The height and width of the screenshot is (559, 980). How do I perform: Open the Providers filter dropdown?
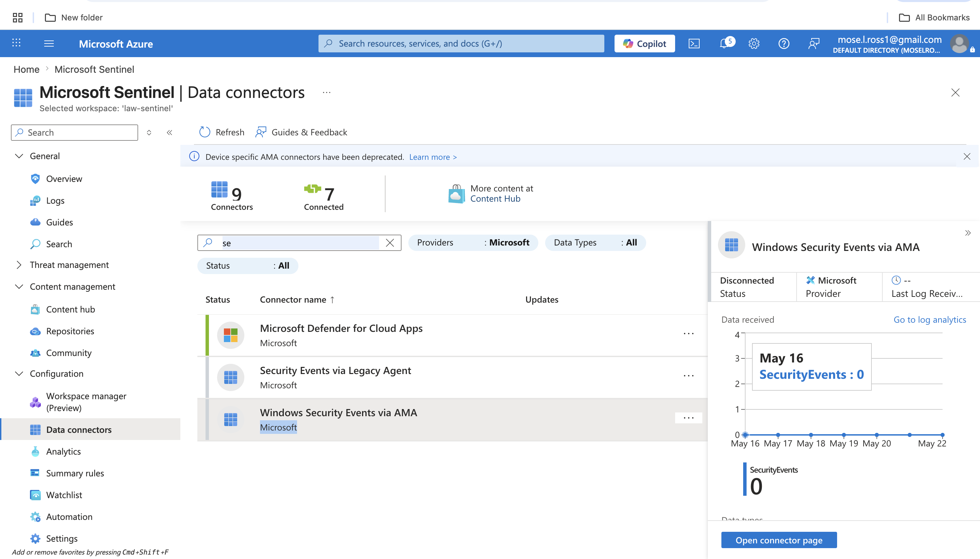point(473,243)
